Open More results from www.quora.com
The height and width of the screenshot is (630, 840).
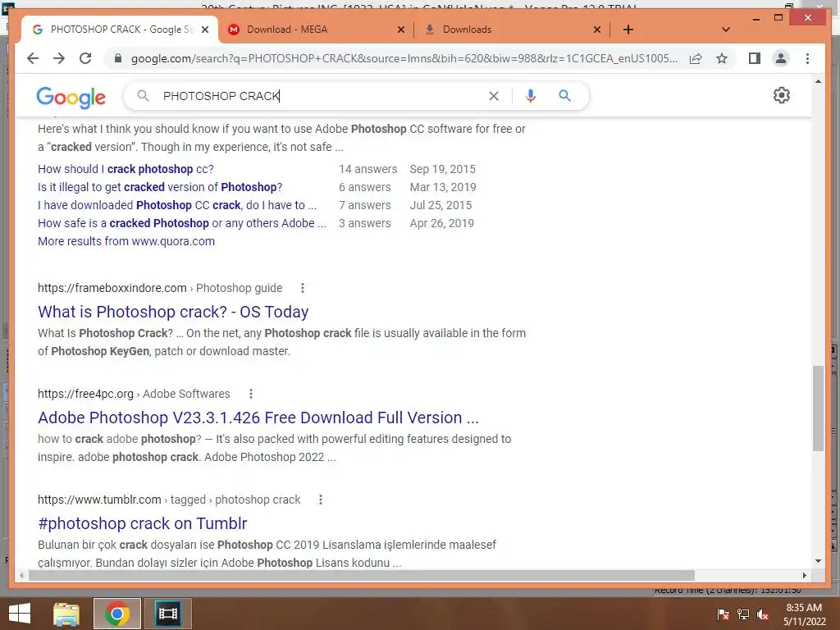126,242
